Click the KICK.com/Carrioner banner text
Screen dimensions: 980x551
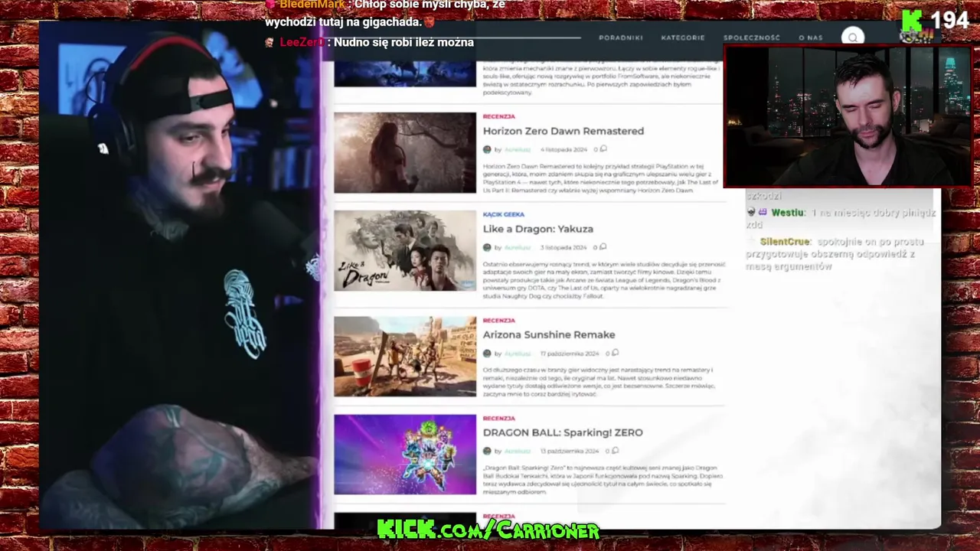click(x=488, y=530)
